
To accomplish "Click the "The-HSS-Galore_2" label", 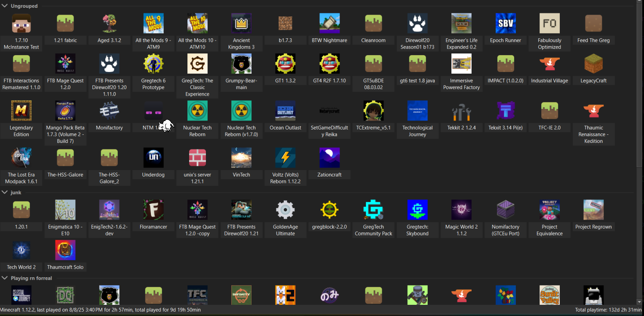I will point(109,178).
